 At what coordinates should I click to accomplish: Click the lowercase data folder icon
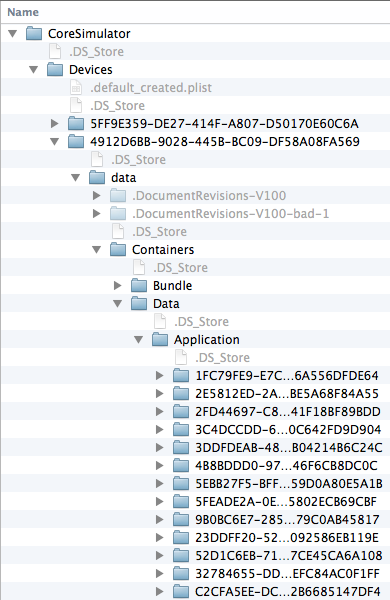[97, 178]
